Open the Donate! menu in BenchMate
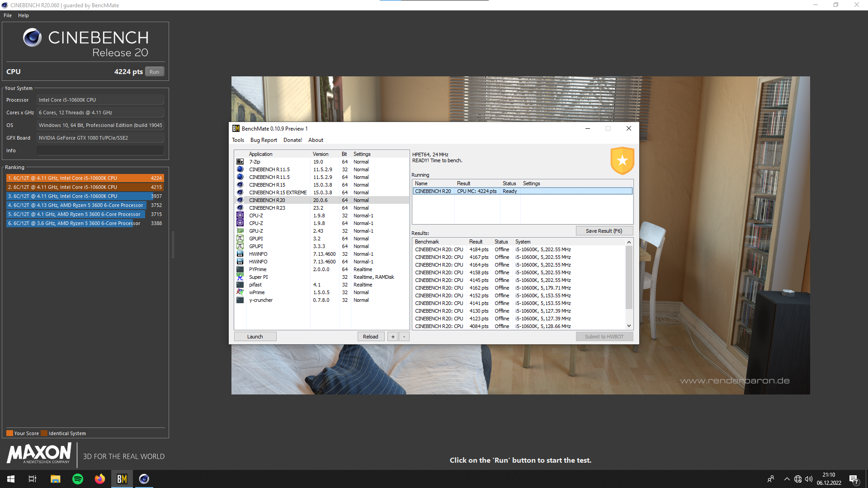The image size is (868, 488). pos(292,140)
